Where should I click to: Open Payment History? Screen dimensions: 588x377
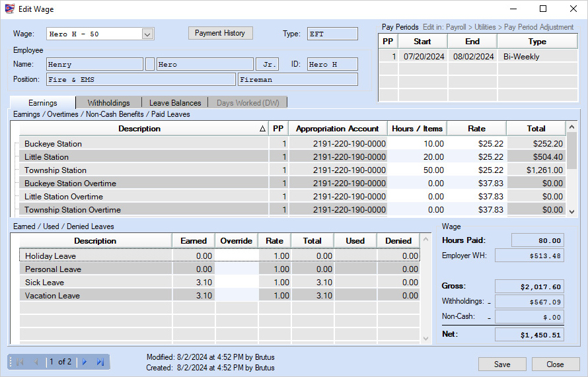point(219,33)
